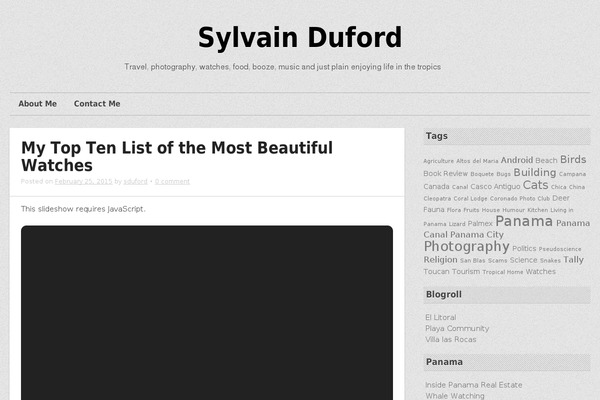The image size is (600, 400).
Task: Select the Tourism tag
Action: [466, 271]
